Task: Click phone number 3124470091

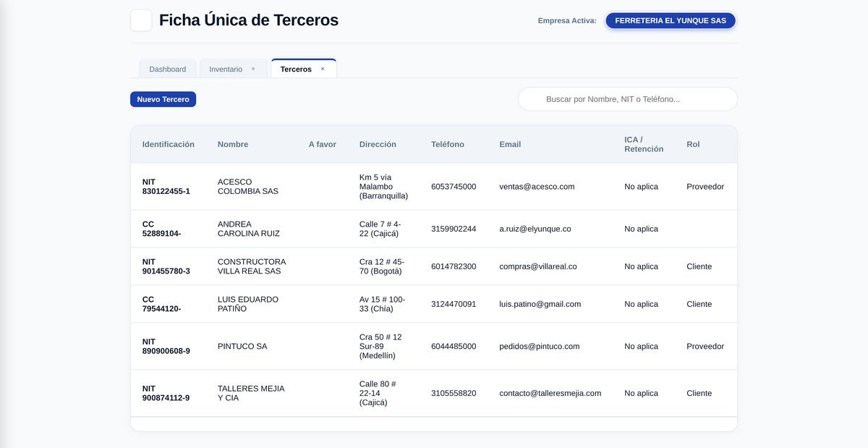Action: (454, 304)
